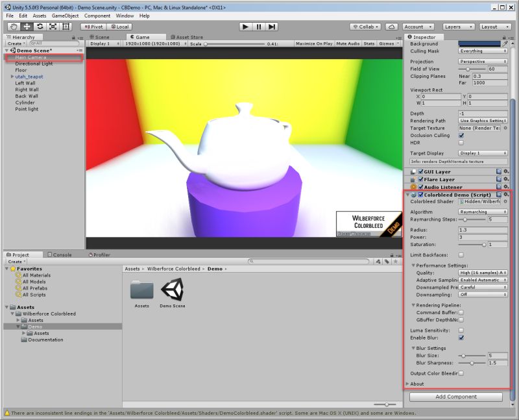The image size is (519, 420).
Task: Enable Command Buffer checkbox
Action: (x=461, y=313)
